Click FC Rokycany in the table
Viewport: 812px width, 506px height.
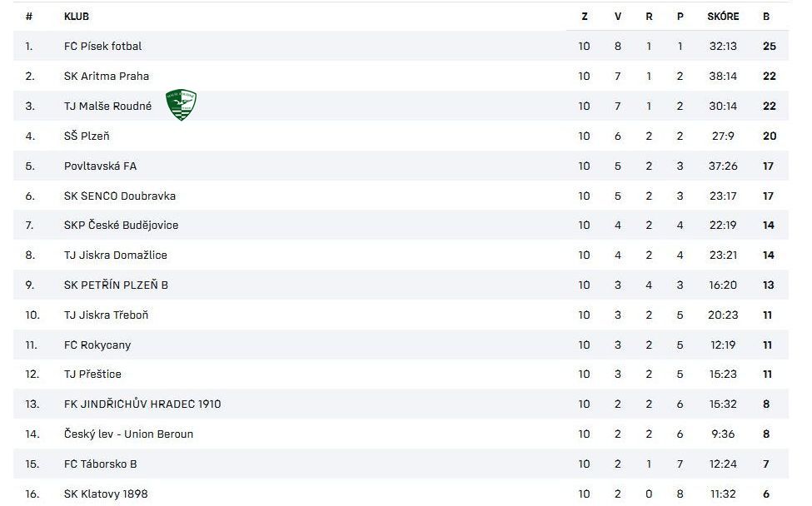[97, 345]
